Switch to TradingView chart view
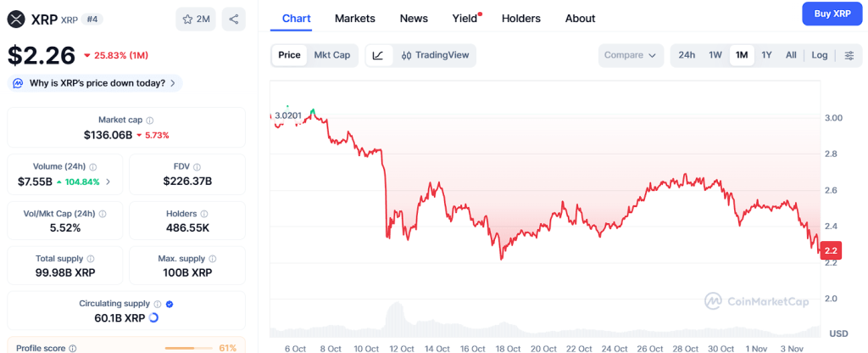 point(435,55)
